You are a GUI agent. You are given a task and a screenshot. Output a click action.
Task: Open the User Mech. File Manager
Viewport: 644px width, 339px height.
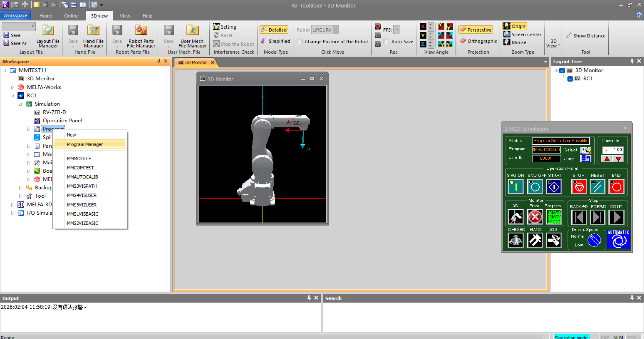193,36
